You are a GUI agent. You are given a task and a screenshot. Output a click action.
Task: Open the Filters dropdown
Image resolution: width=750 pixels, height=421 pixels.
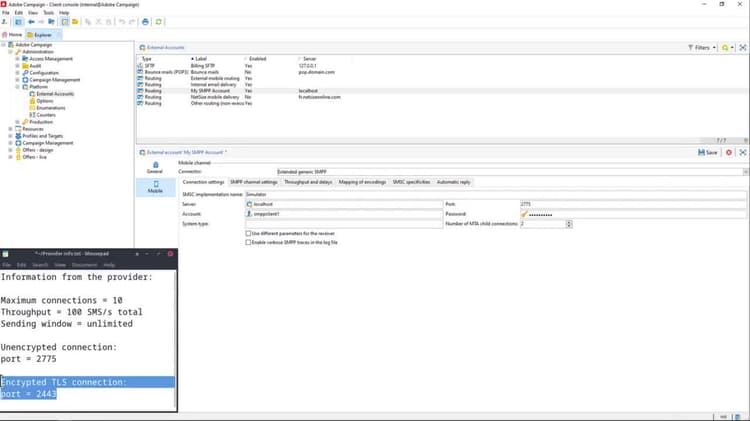[x=702, y=48]
